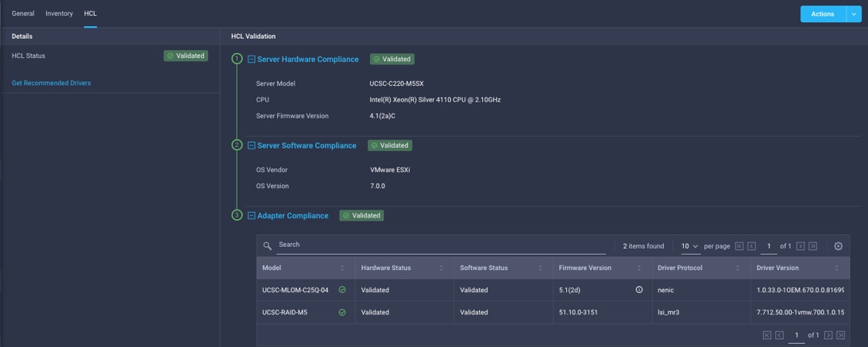
Task: Collapse Server Software Compliance section
Action: pyautogui.click(x=251, y=145)
